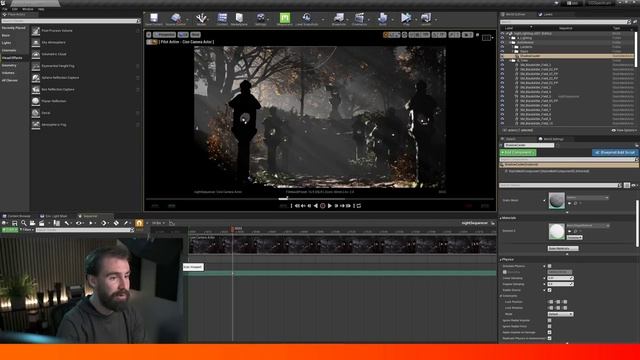Click the Sequencer render movie camera icon
Image resolution: width=640 pixels, height=360 pixels.
42,223
